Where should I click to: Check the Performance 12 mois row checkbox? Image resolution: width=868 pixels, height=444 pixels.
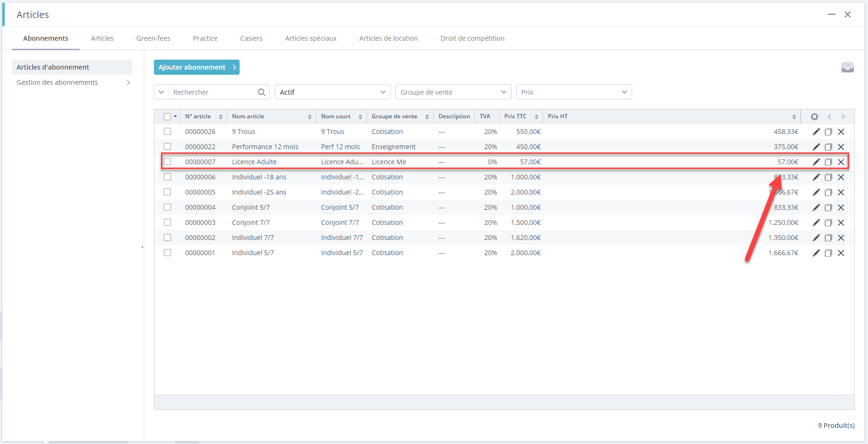coord(167,147)
